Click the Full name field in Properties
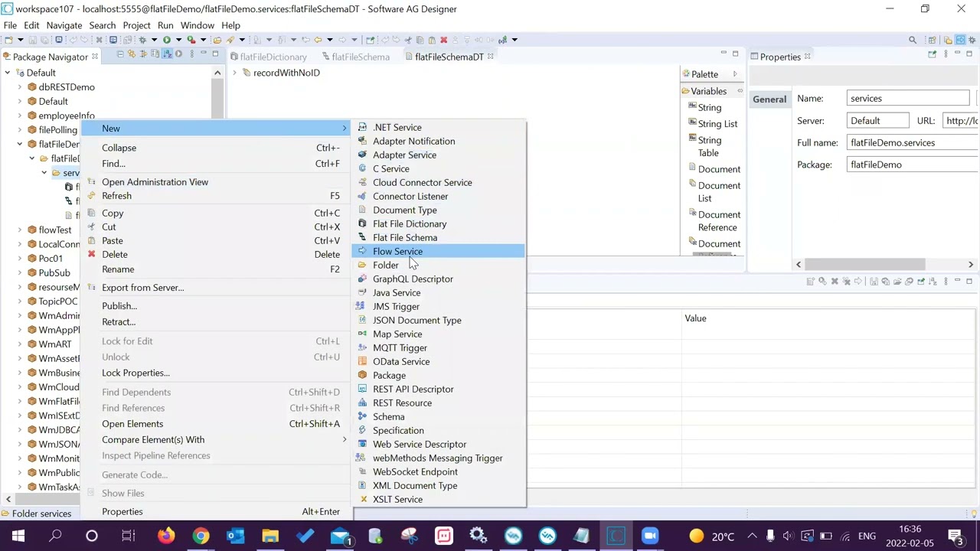 coord(914,142)
